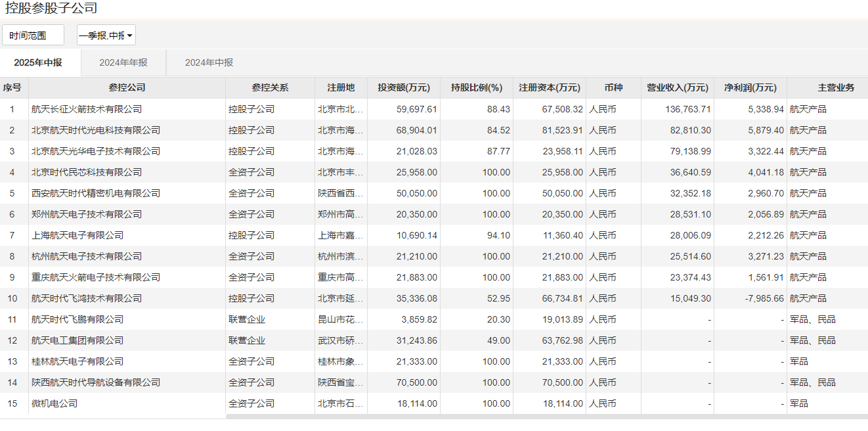This screenshot has width=868, height=431.
Task: Sort by the 净利润(万元) column header
Action: tap(750, 87)
